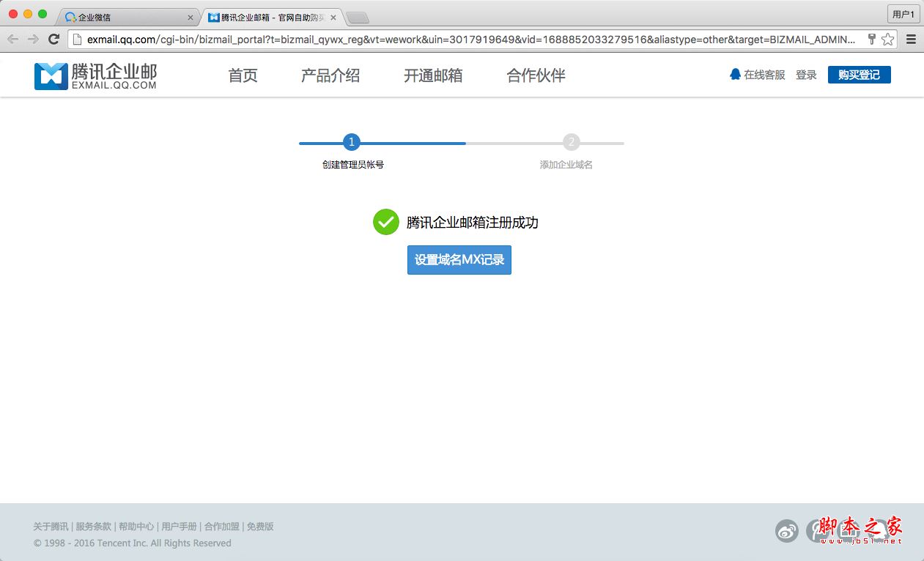Screen dimensions: 924x561
Task: Click the 设置域名MX记录 button
Action: 459,260
